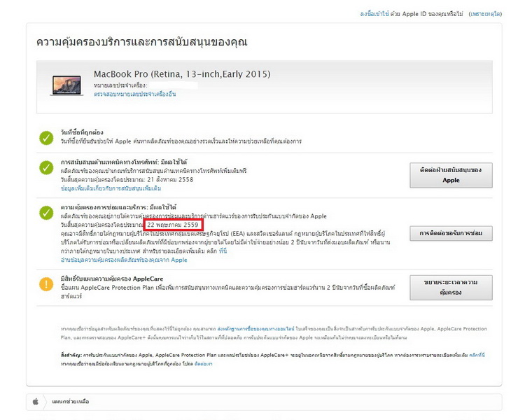525x420 pixels.
Task: Click green checkmark beside repairs and service coverage
Action: tap(46, 213)
